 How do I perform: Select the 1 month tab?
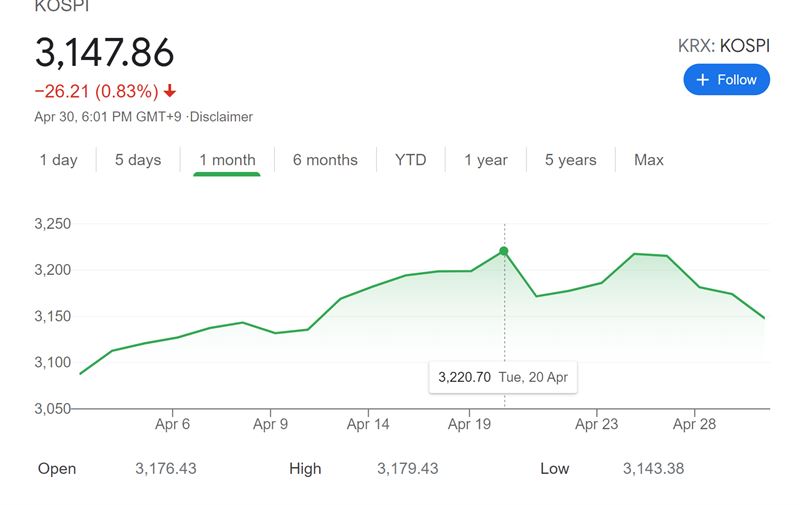pyautogui.click(x=227, y=160)
